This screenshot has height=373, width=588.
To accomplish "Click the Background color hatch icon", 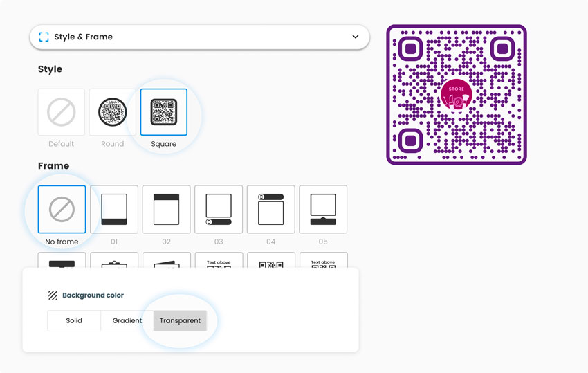I will [x=53, y=295].
